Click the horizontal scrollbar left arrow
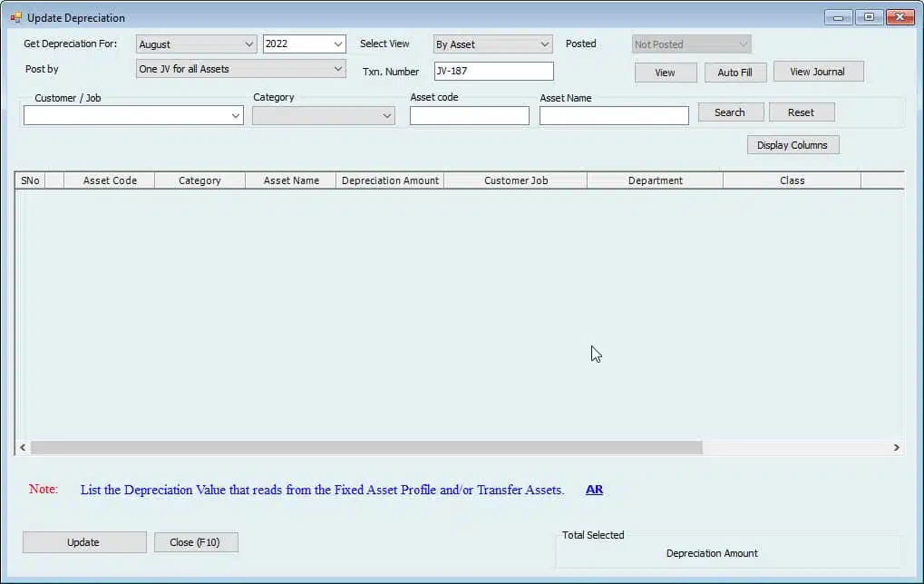 click(x=23, y=448)
